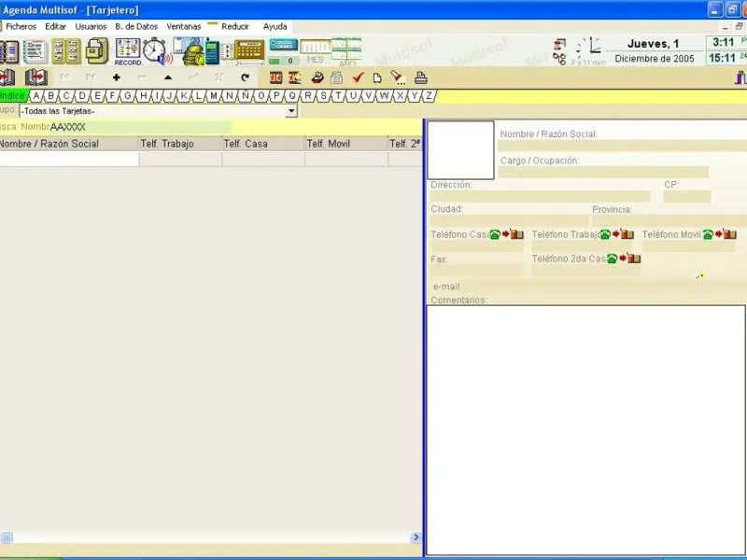
Task: Open the Usuarios menu
Action: tap(91, 27)
